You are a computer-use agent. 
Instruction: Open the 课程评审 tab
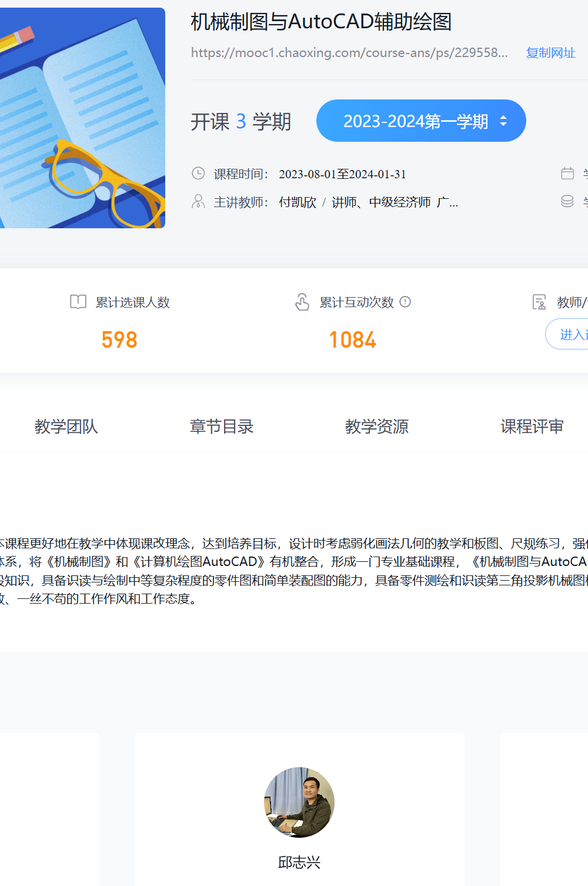click(x=532, y=426)
